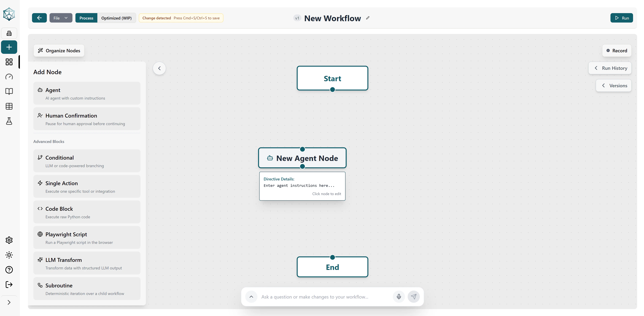Switch to Optimized (WIP) mode
This screenshot has height=316, width=644.
[117, 18]
